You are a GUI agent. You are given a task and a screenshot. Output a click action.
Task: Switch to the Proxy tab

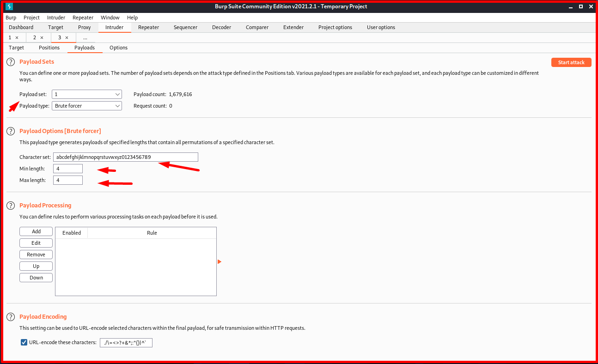85,27
